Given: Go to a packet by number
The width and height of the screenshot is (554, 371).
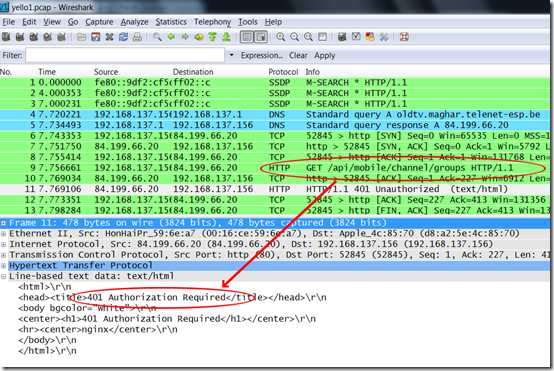Looking at the screenshot, I should click(x=199, y=37).
